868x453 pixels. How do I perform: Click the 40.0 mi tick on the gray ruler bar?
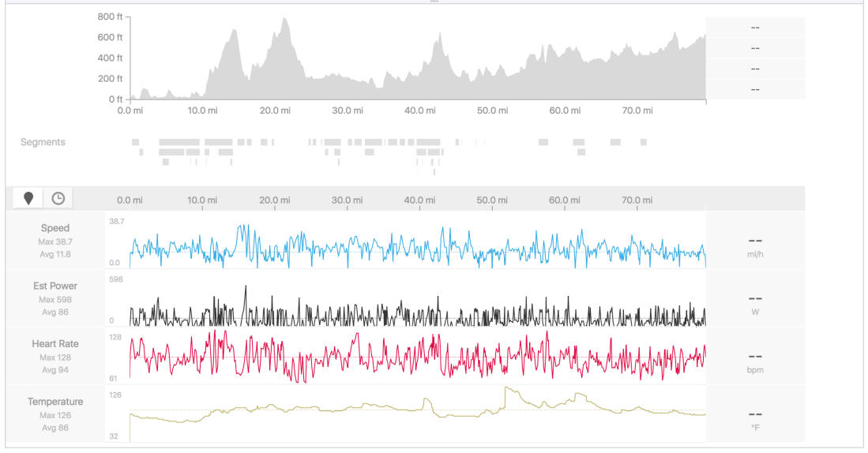tap(419, 200)
